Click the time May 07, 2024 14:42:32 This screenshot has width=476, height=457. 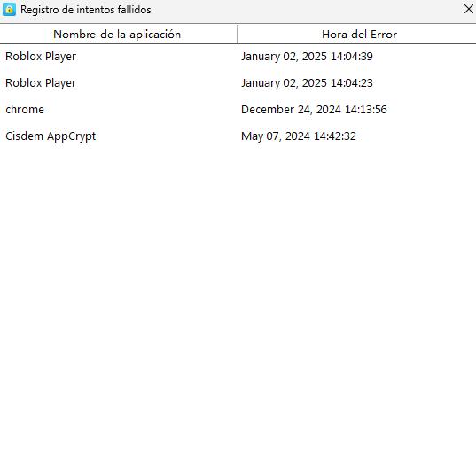(299, 136)
